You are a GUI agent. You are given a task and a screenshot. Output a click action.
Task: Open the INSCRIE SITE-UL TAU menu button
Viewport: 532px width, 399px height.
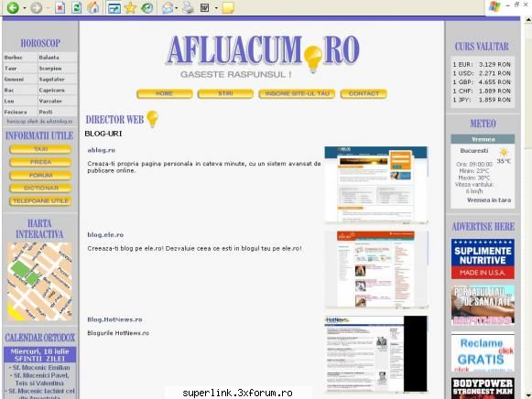pos(297,94)
